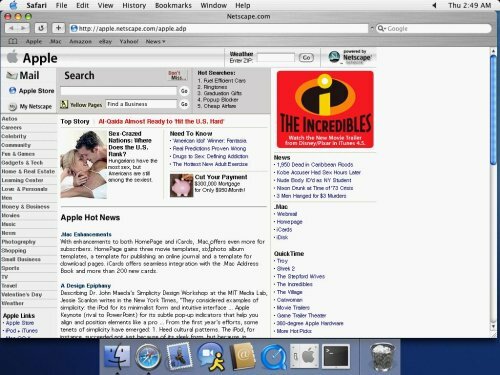Click Go button next to Search field
The width and height of the screenshot is (500, 375).
(x=184, y=91)
